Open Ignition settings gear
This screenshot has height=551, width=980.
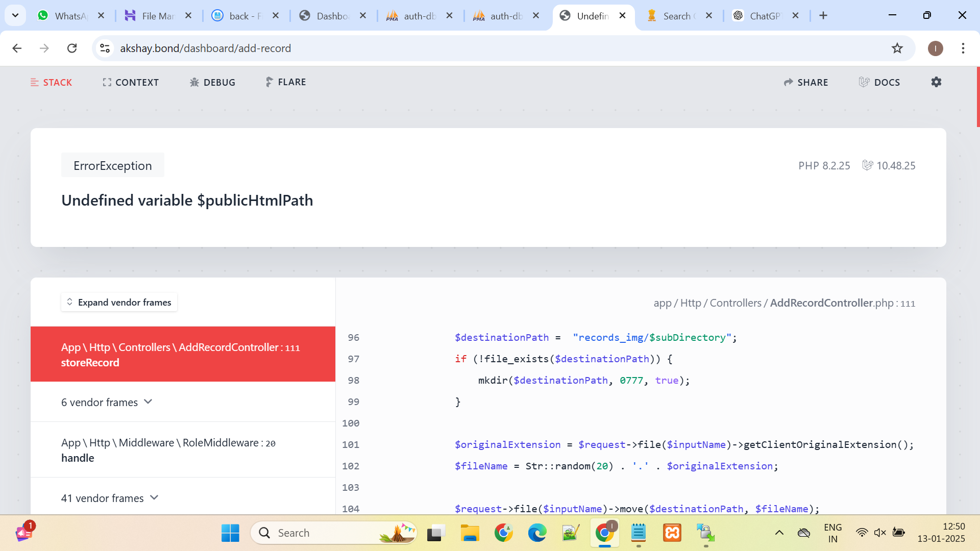click(936, 82)
